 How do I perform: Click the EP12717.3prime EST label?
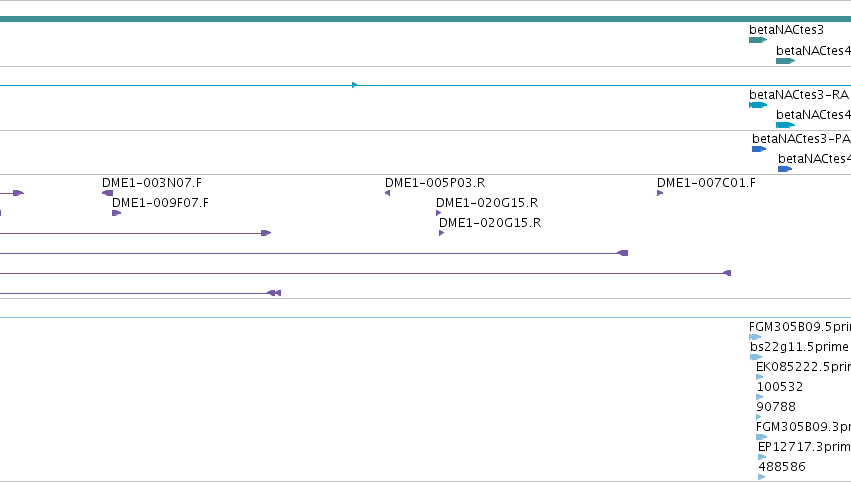[x=804, y=447]
